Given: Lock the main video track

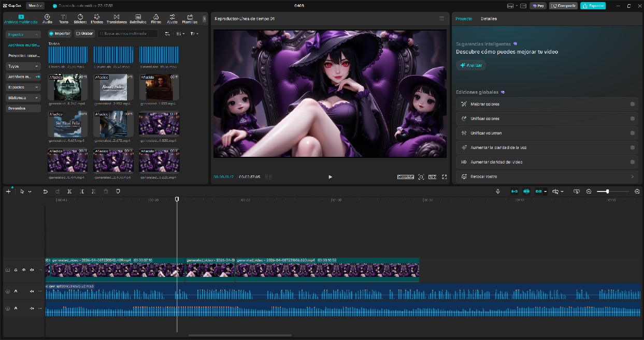Looking at the screenshot, I should (x=16, y=270).
